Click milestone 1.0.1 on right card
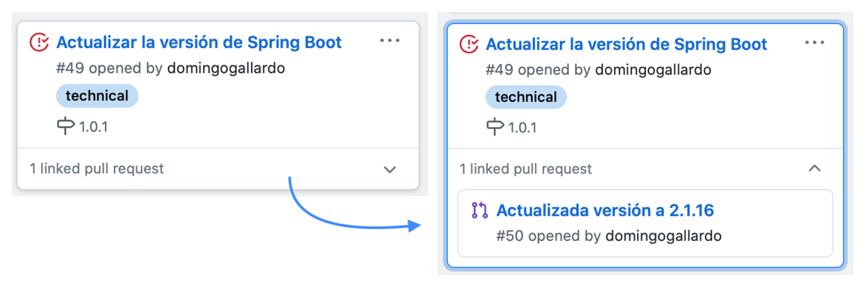Image resolution: width=868 pixels, height=290 pixels. pyautogui.click(x=523, y=128)
